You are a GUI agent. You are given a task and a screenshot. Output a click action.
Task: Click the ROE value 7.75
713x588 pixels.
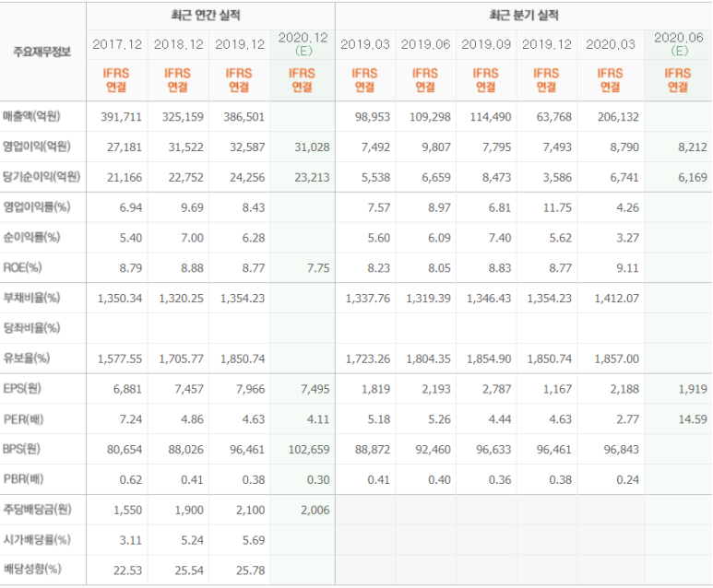[x=318, y=268]
